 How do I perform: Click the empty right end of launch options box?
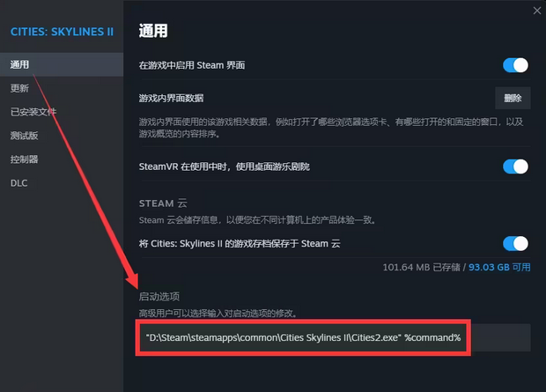[501, 337]
